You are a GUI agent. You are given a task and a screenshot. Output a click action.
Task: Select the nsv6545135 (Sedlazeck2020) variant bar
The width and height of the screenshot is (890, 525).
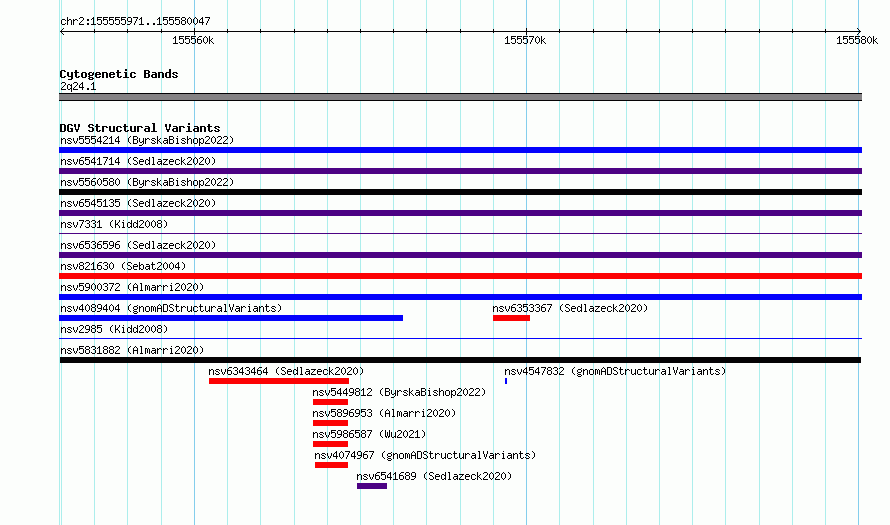pos(460,213)
